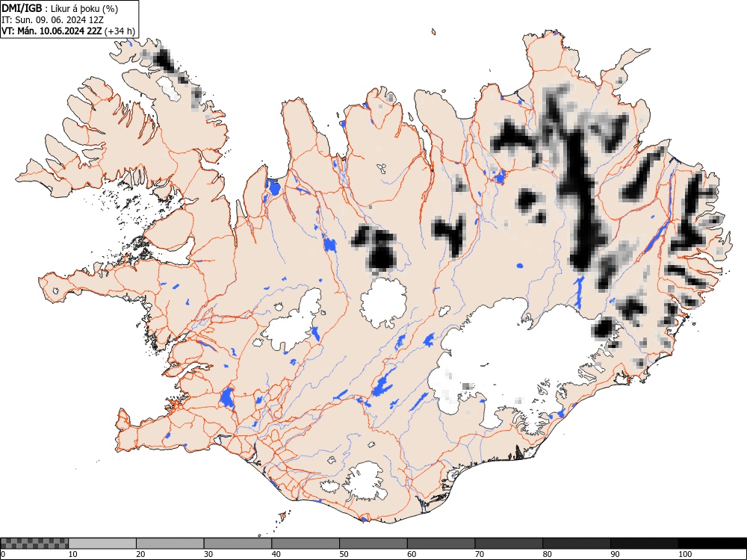
Task: Select the 20–30 percent gray legend swatch
Action: coord(170,544)
